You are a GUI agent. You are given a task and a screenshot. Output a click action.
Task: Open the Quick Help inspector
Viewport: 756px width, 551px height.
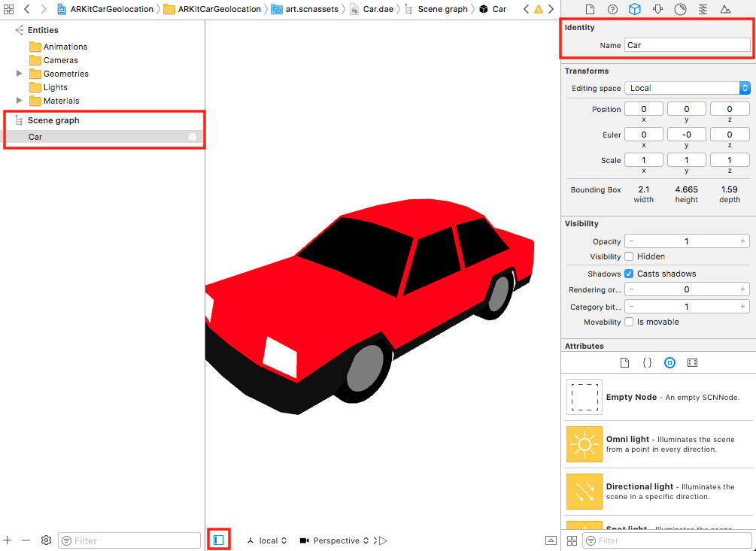[x=612, y=9]
